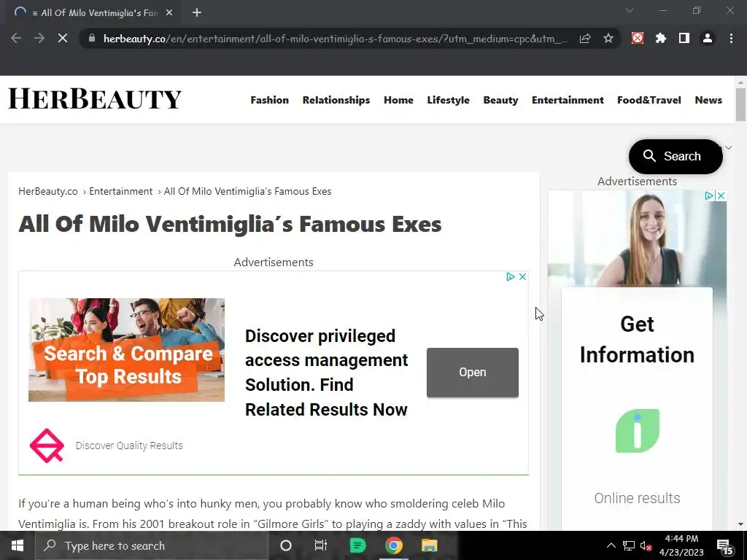Click the network icon in tray

(x=628, y=545)
